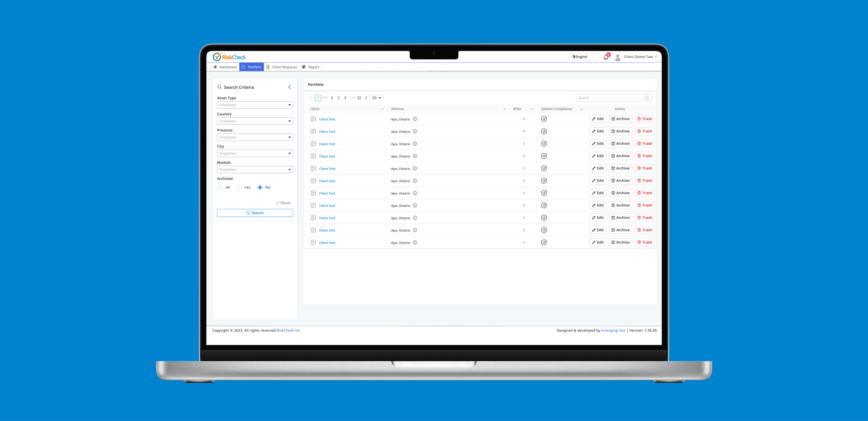Click the Search button in the criteria panel

click(x=255, y=213)
